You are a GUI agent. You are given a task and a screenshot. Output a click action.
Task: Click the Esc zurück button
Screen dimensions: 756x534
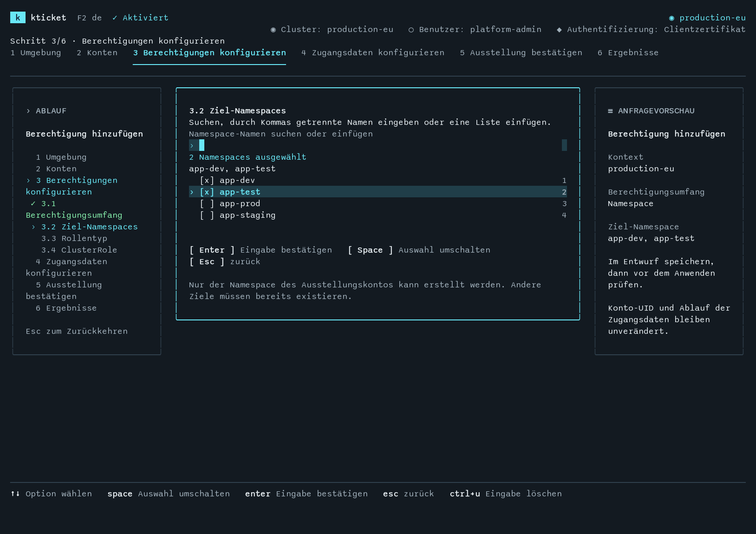click(x=225, y=261)
